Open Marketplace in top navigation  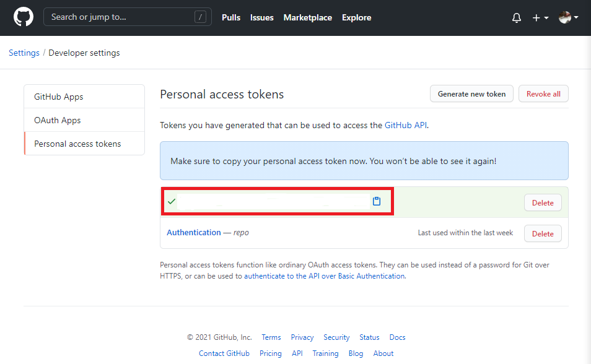pyautogui.click(x=307, y=18)
